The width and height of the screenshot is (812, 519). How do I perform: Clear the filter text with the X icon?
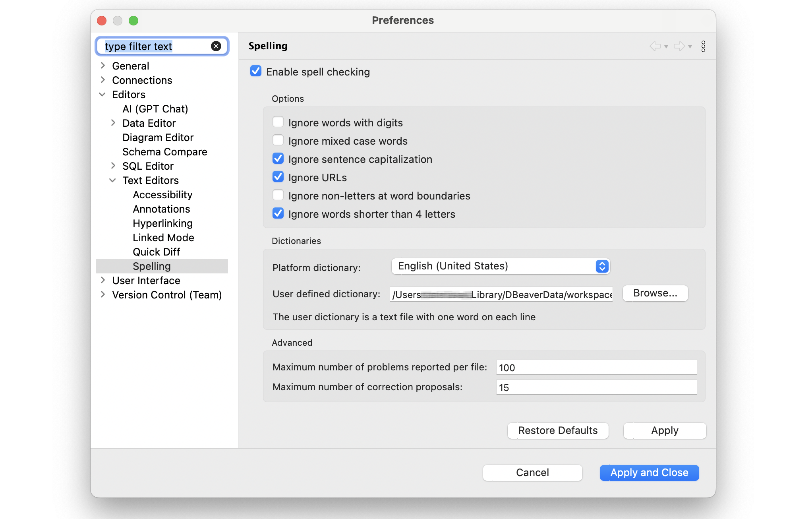pyautogui.click(x=216, y=46)
